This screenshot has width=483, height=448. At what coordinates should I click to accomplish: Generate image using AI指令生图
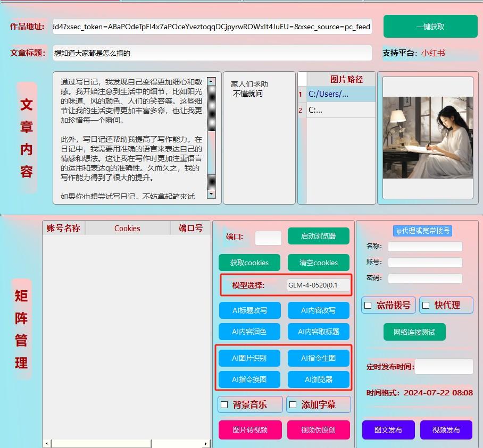tap(318, 358)
